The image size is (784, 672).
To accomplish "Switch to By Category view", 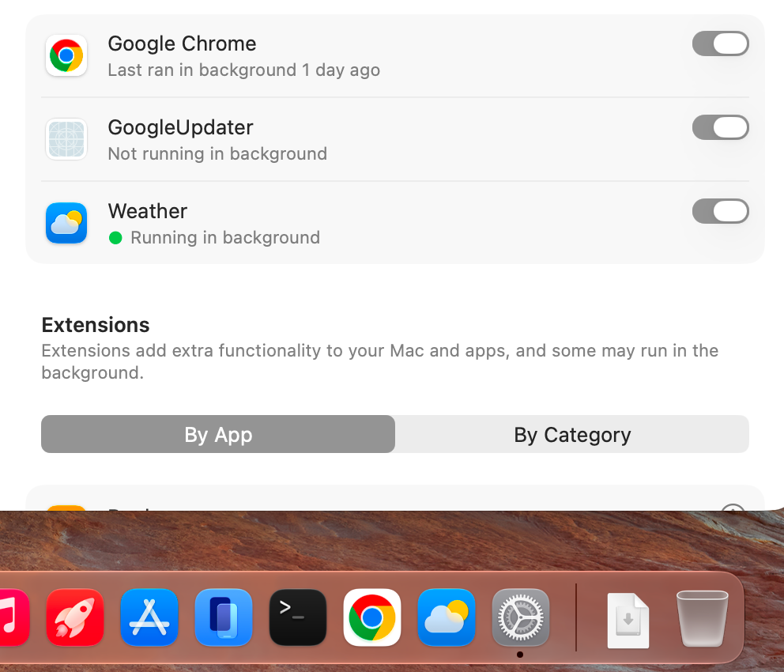I will pyautogui.click(x=572, y=434).
